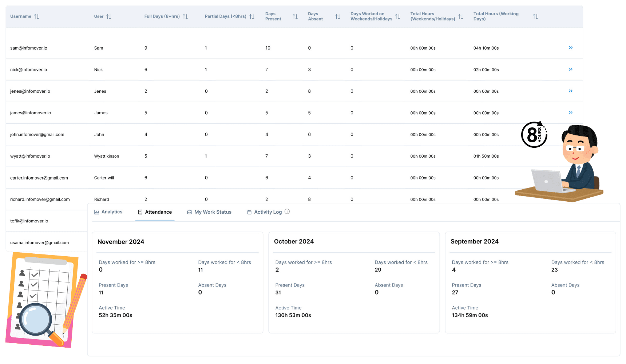Expand details arrow for Sam row
Viewport: 626px width, 364px height.
pos(571,48)
